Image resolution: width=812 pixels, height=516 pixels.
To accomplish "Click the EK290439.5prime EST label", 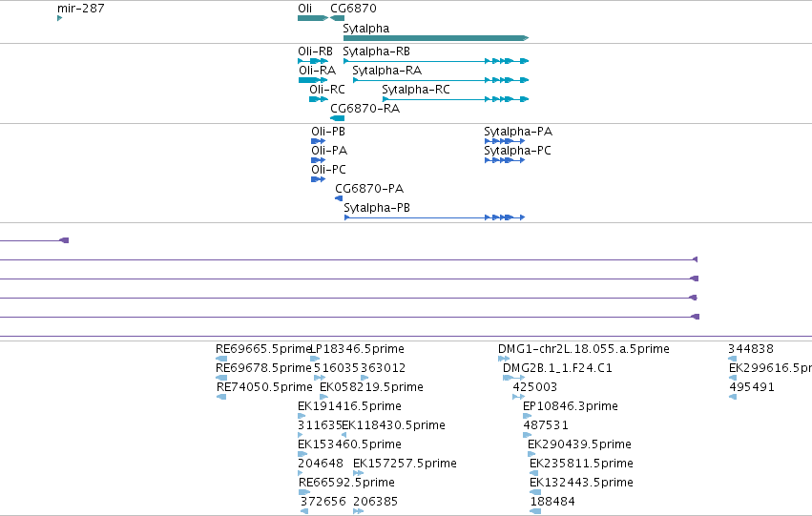I will (579, 444).
